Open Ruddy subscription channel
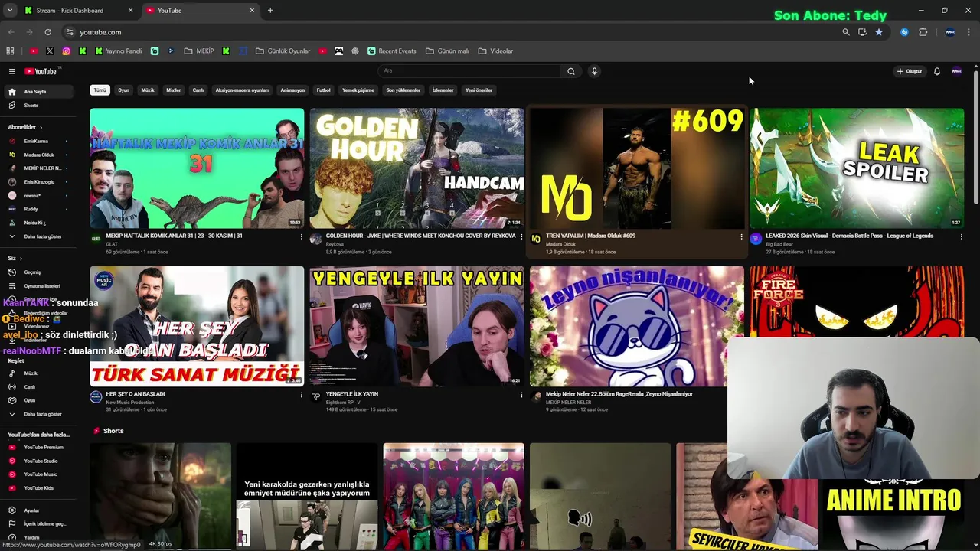Screen dimensions: 980x551 [x=38, y=209]
